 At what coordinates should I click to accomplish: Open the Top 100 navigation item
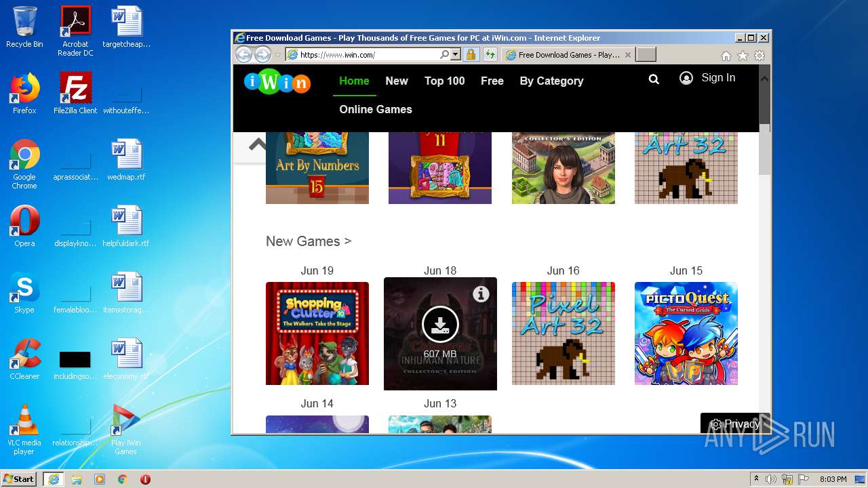444,81
